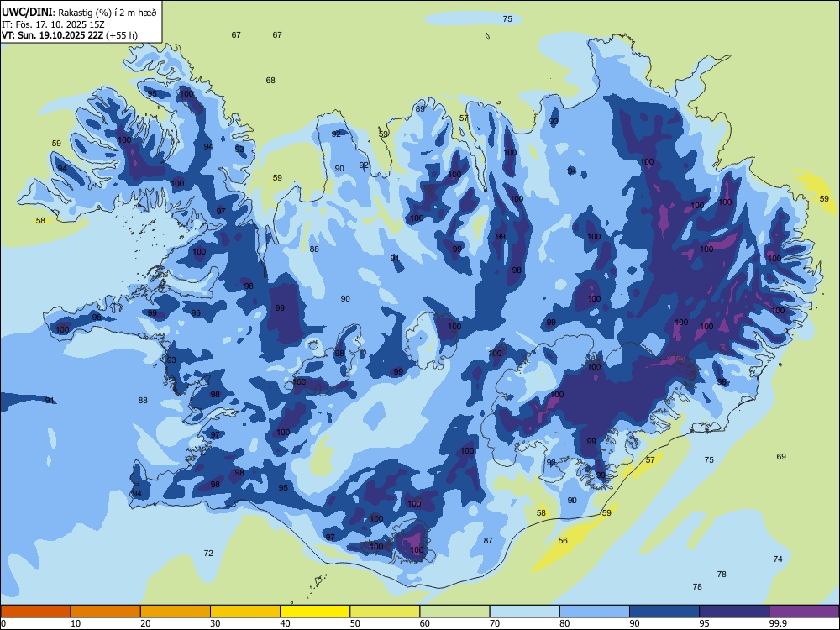Select the '69' humidity value on the map

pyautogui.click(x=781, y=456)
